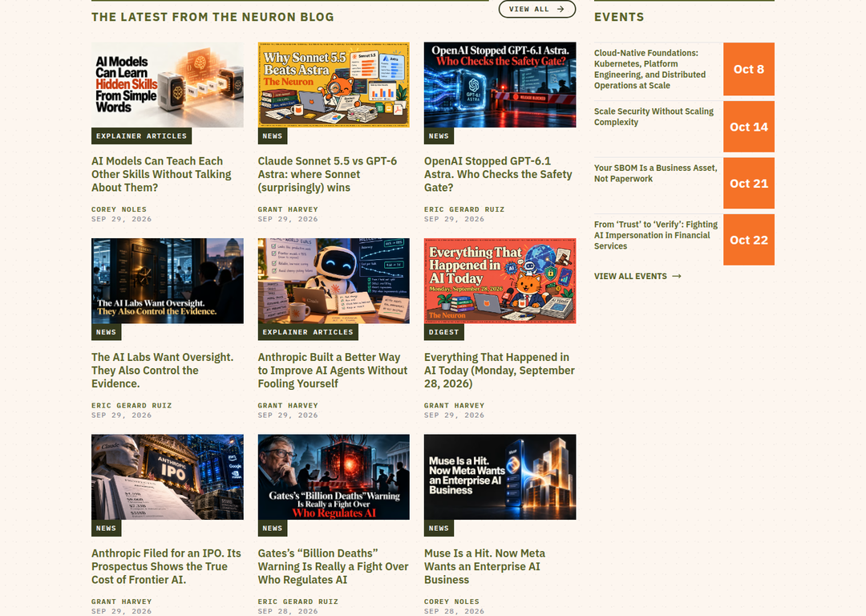This screenshot has height=616, width=866.
Task: Open the Anthropic IPO thumbnail image
Action: click(x=168, y=476)
